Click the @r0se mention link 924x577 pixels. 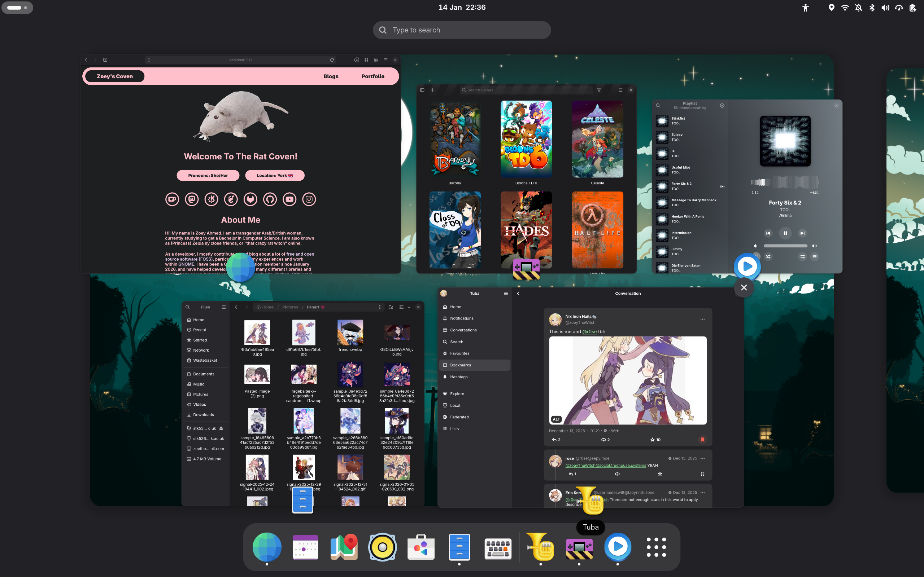click(589, 332)
